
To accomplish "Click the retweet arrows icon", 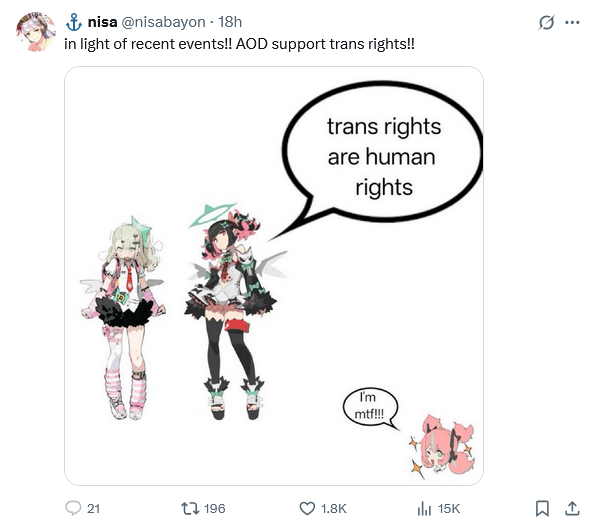I will 190,508.
